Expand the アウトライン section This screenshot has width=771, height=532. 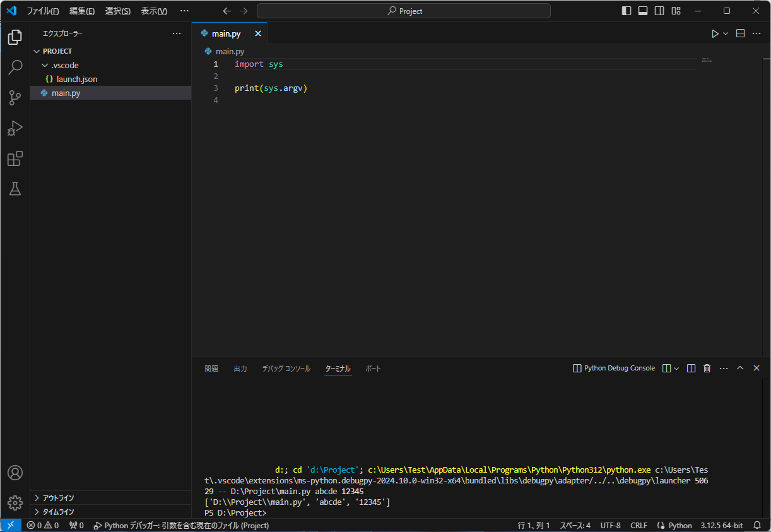[110, 498]
